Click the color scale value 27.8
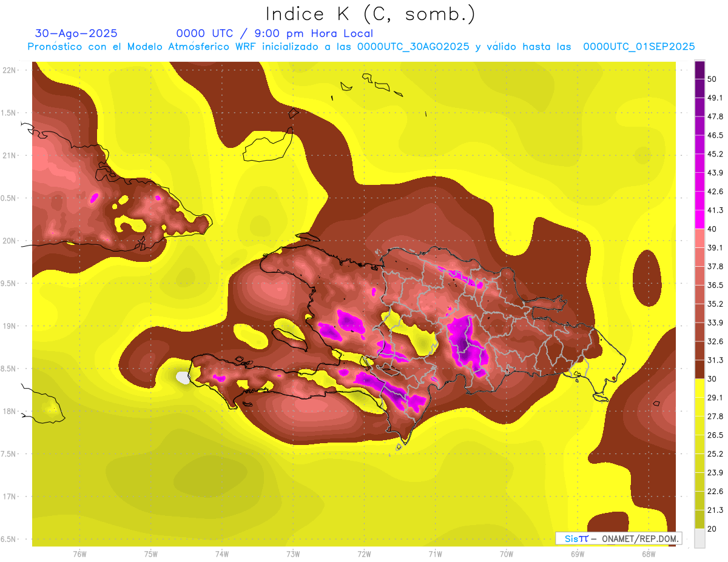 tap(715, 416)
